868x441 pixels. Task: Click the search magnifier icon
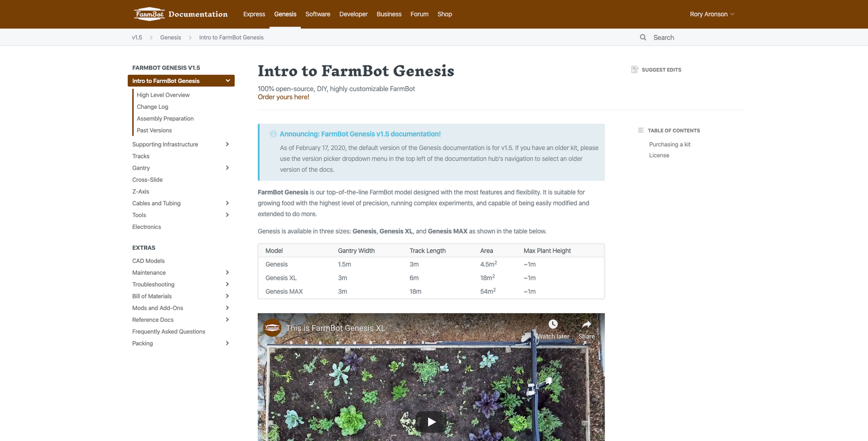[x=643, y=37]
